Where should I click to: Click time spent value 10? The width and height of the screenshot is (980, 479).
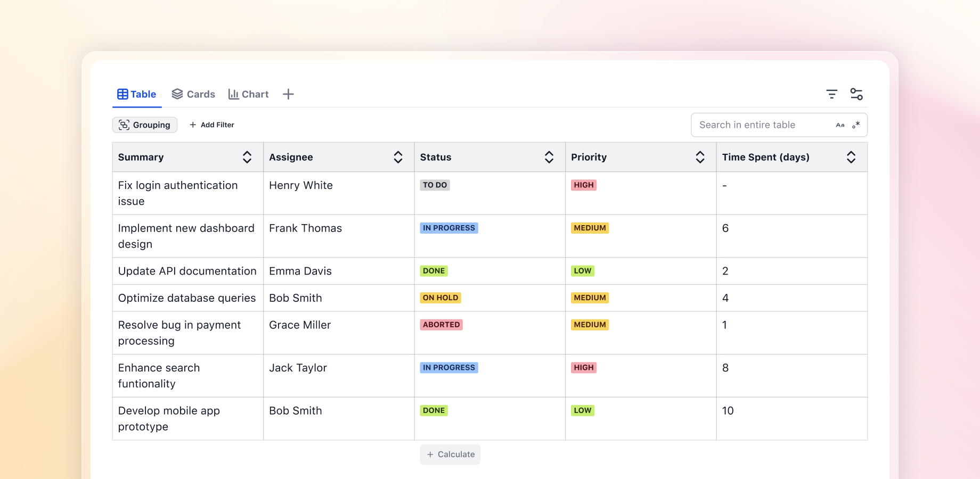[x=728, y=411]
